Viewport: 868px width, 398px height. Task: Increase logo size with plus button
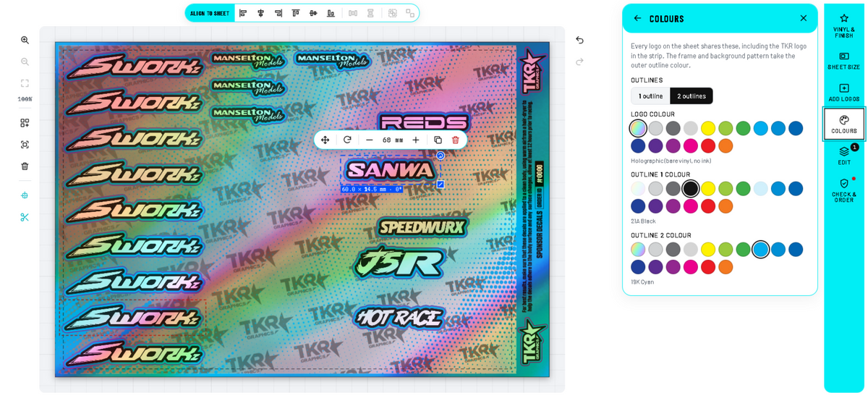pyautogui.click(x=416, y=140)
